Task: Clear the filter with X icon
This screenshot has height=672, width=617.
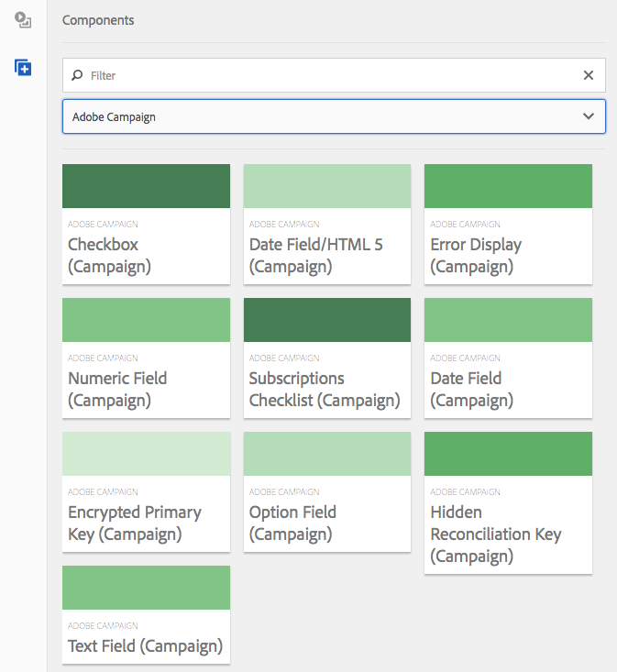Action: pyautogui.click(x=589, y=75)
